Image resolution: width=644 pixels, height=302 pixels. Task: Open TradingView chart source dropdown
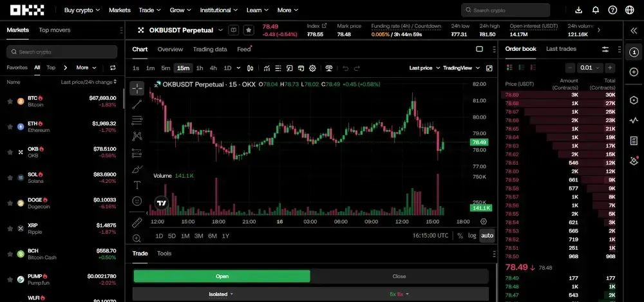pyautogui.click(x=461, y=68)
